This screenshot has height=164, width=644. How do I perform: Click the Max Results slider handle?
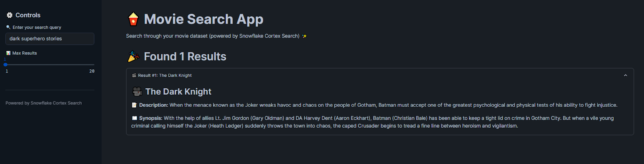[5, 64]
